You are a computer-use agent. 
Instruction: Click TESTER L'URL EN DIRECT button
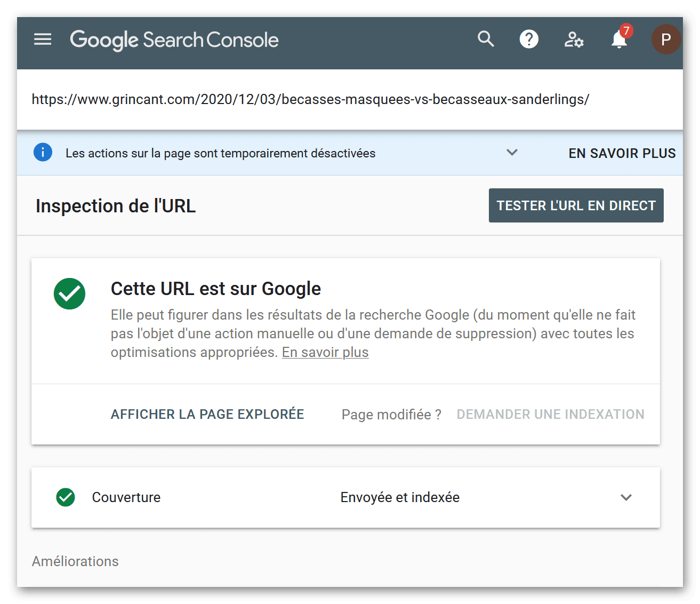tap(576, 205)
